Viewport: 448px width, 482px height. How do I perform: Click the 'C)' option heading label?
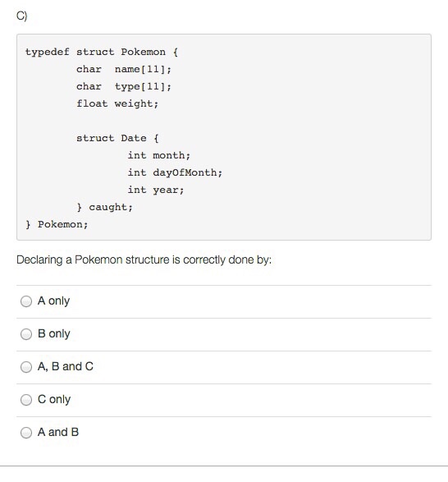coord(22,16)
